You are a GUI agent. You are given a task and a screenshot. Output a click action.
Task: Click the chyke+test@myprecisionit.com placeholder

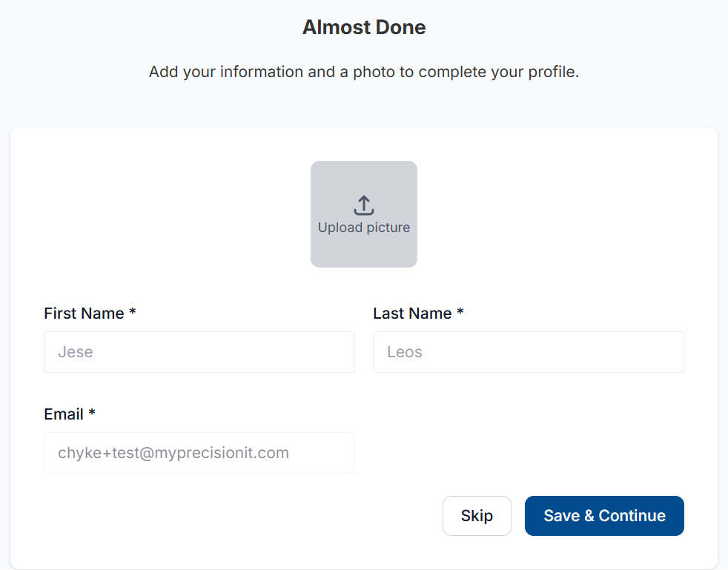pos(173,453)
